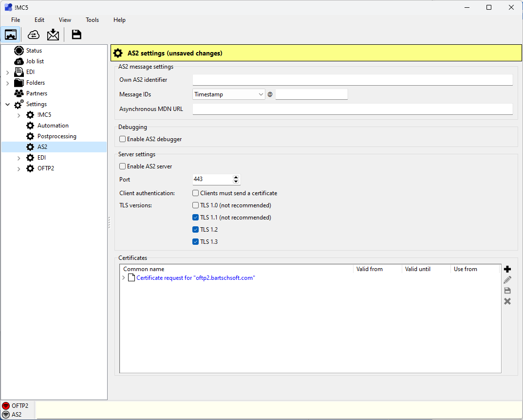Click the OFTP2 red status indicator
523x420 pixels.
coord(6,406)
